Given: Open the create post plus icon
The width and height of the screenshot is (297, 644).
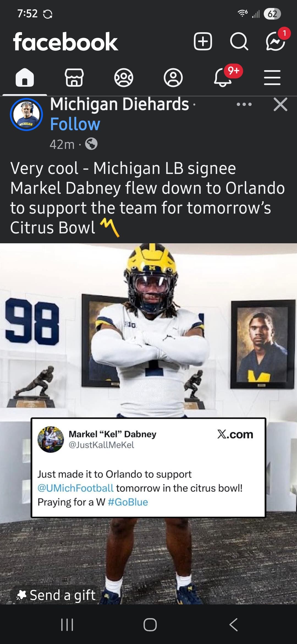Looking at the screenshot, I should pos(203,42).
